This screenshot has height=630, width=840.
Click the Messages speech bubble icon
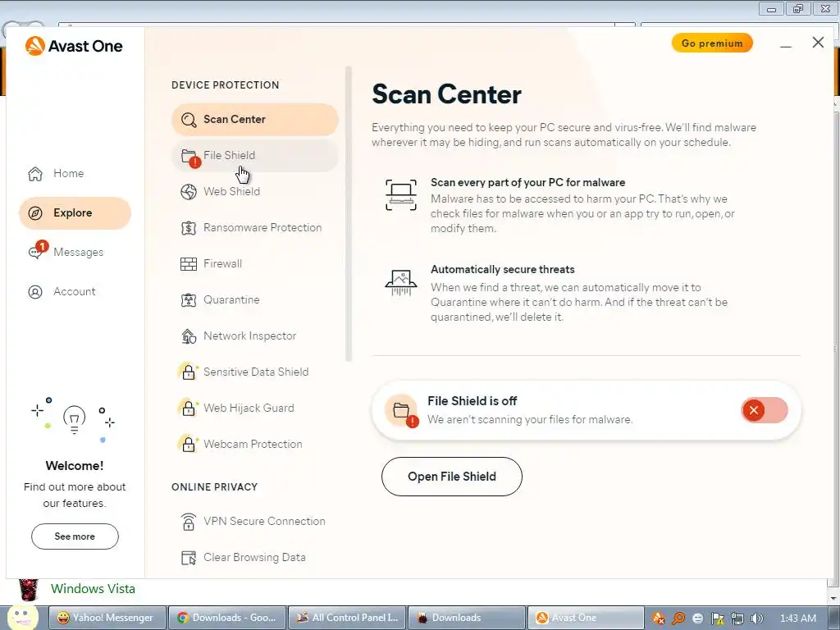(35, 253)
